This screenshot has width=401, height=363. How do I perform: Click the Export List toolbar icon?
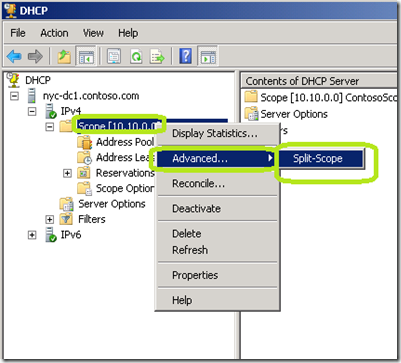(157, 56)
